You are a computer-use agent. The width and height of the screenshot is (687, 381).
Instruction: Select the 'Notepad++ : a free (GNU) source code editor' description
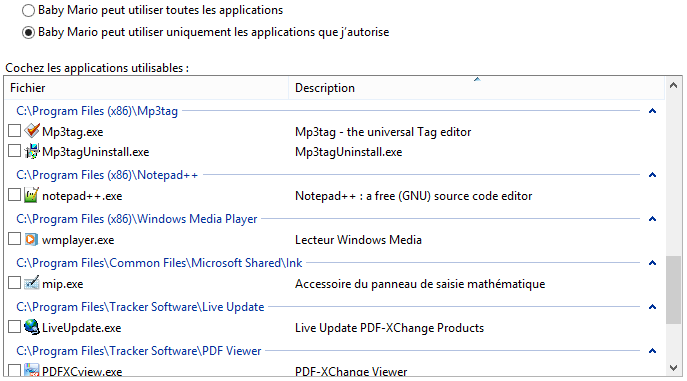tap(414, 196)
